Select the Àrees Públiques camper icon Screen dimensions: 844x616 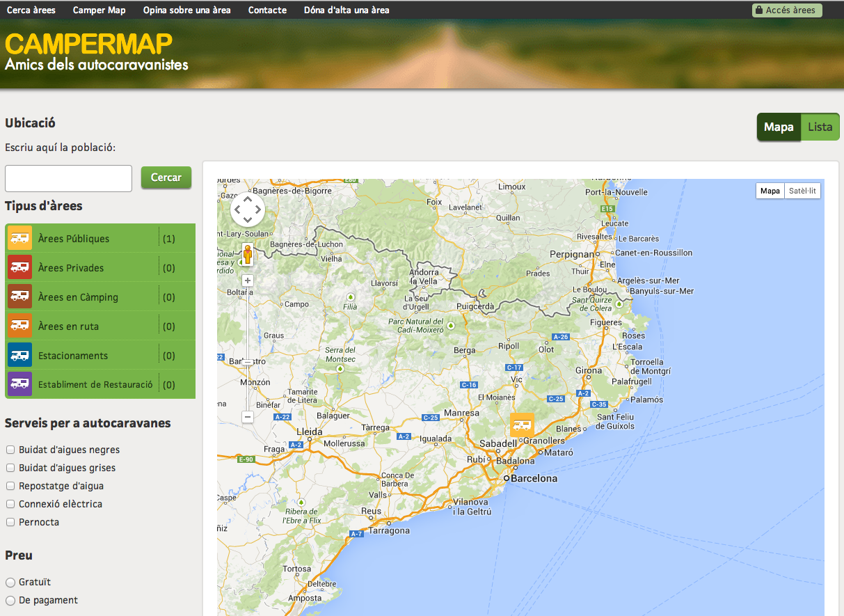pos(19,237)
